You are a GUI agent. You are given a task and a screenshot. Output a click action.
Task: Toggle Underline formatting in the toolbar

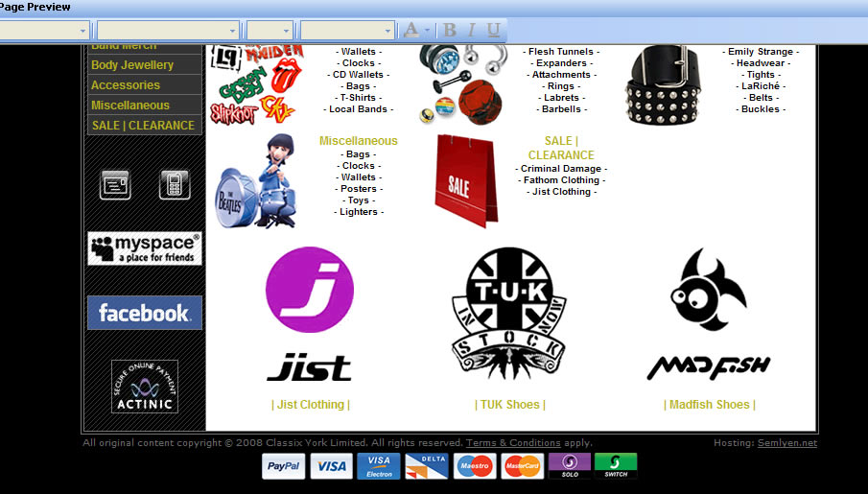point(493,30)
